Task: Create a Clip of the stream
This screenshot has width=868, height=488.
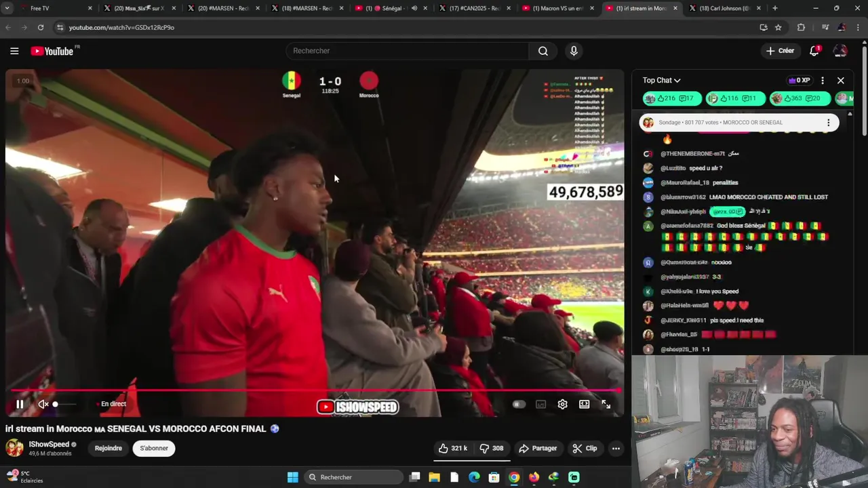Action: click(585, 448)
